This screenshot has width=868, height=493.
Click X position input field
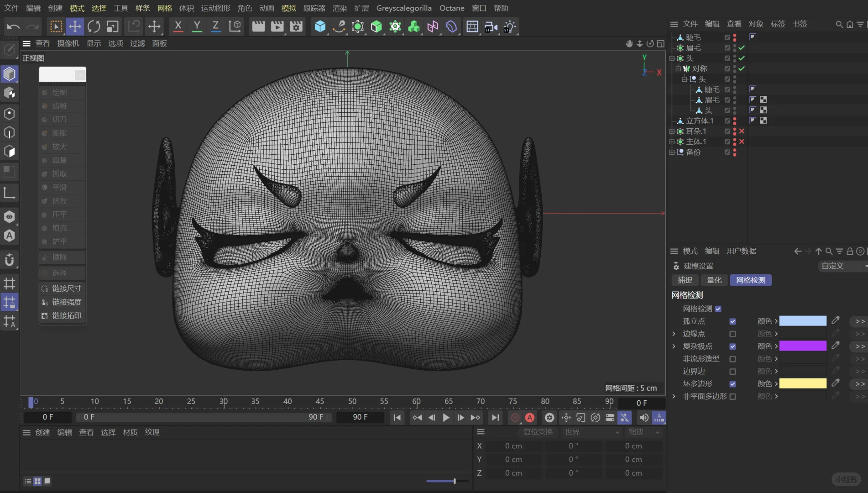[513, 446]
